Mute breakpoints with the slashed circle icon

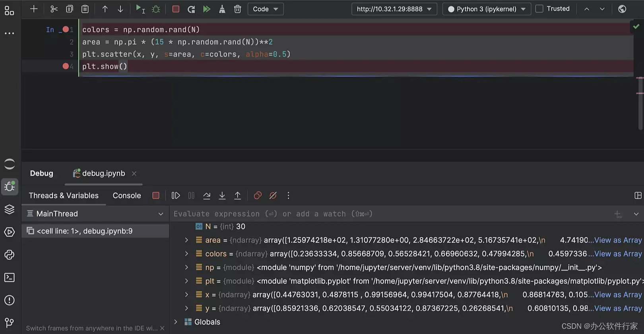[273, 195]
